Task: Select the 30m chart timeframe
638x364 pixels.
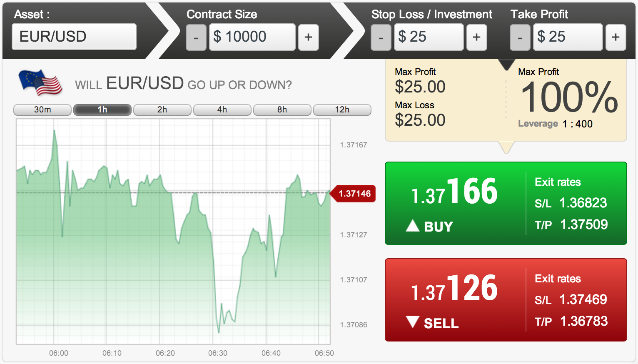Action: click(42, 110)
